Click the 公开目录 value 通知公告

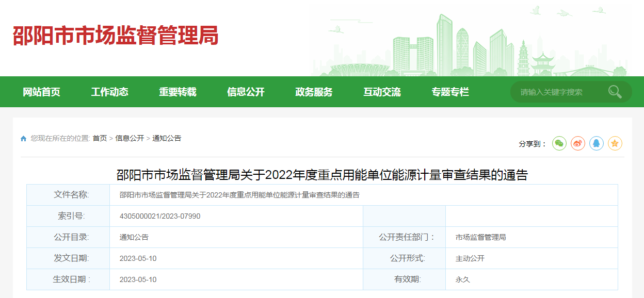134,237
